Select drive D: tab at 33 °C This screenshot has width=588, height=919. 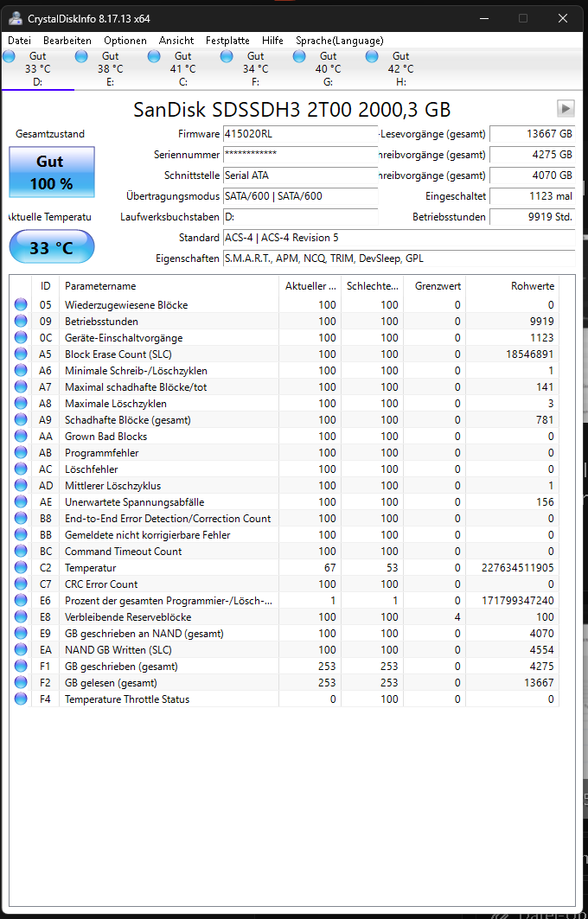coord(37,68)
